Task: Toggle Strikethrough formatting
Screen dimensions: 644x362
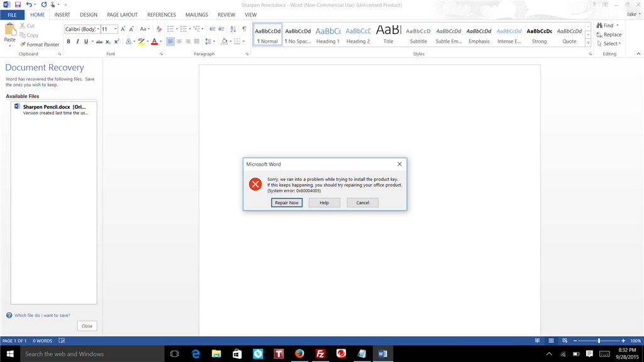Action: [99, 41]
